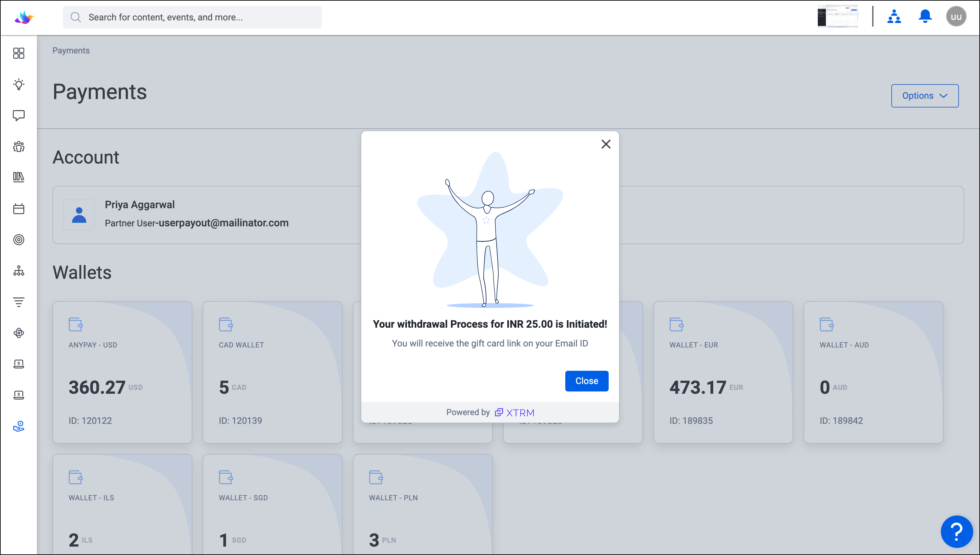The image size is (980, 555).
Task: Select the 2 ILS balance
Action: [x=80, y=540]
